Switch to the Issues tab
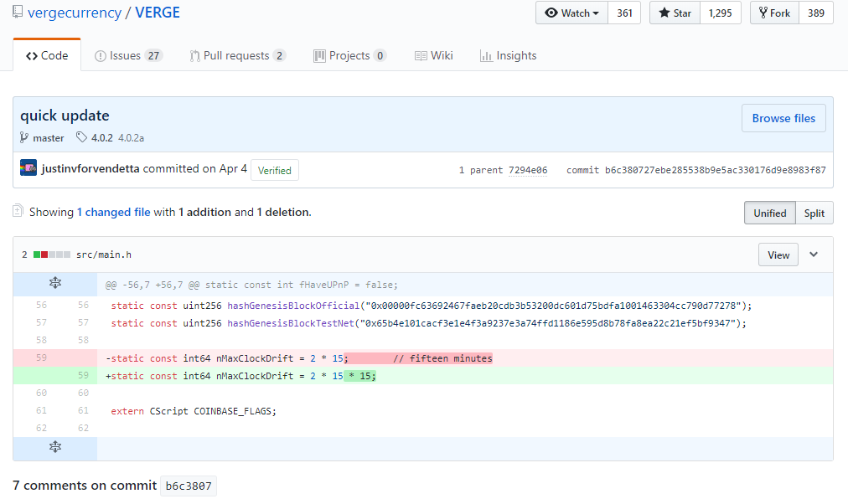The height and width of the screenshot is (504, 848). coord(129,55)
